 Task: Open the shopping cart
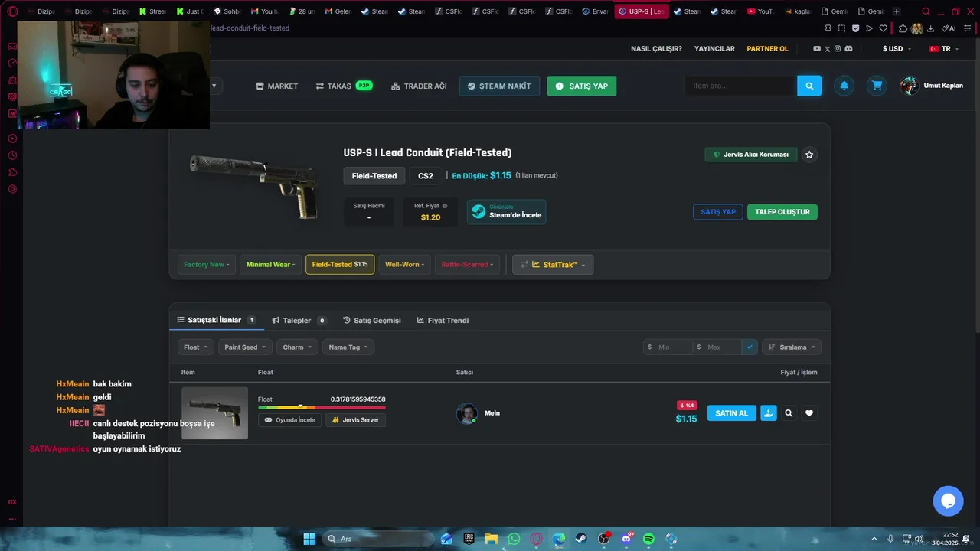(x=877, y=86)
